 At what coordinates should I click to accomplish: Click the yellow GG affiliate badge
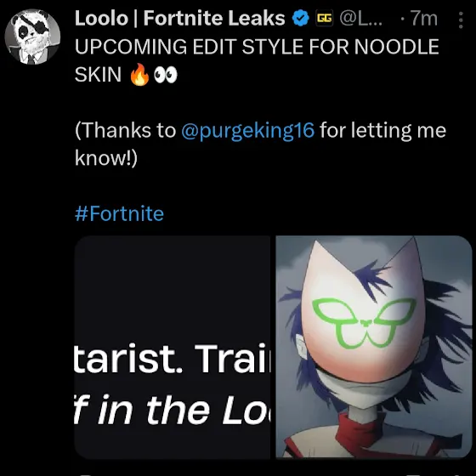[324, 18]
